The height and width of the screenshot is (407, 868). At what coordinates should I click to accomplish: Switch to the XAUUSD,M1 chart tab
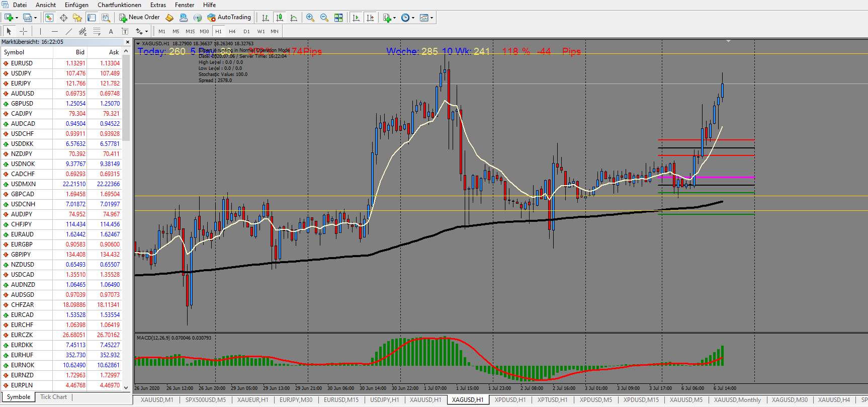pyautogui.click(x=157, y=400)
